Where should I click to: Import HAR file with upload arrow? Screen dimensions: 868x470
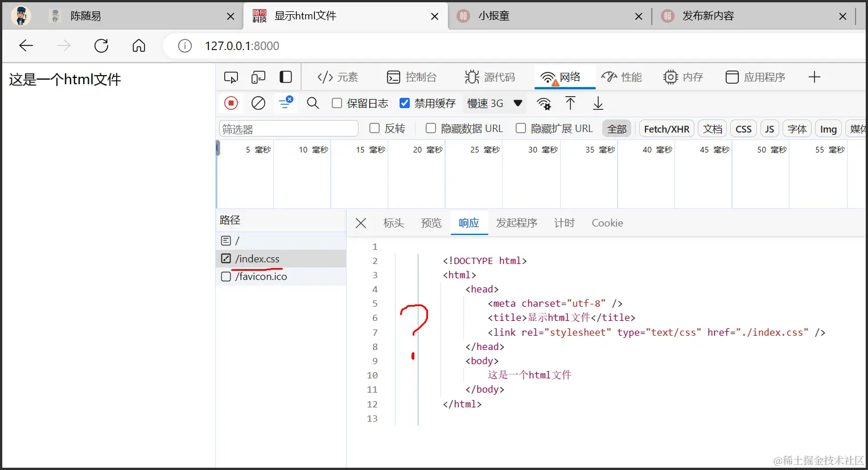coord(570,103)
